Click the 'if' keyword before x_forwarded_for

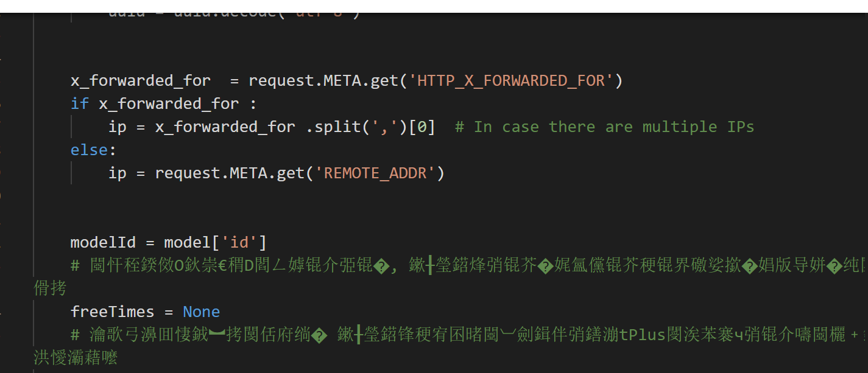[x=80, y=103]
